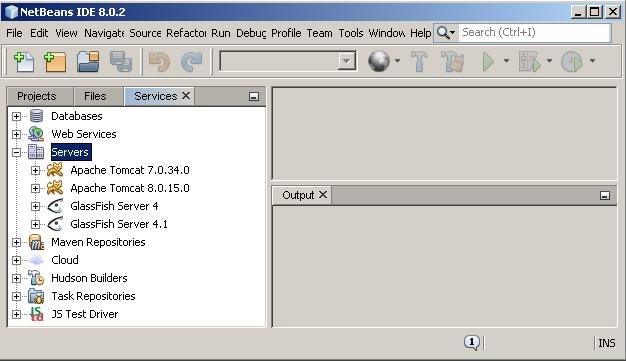Click the Hudson Builders icon
The image size is (626, 361).
click(x=36, y=278)
